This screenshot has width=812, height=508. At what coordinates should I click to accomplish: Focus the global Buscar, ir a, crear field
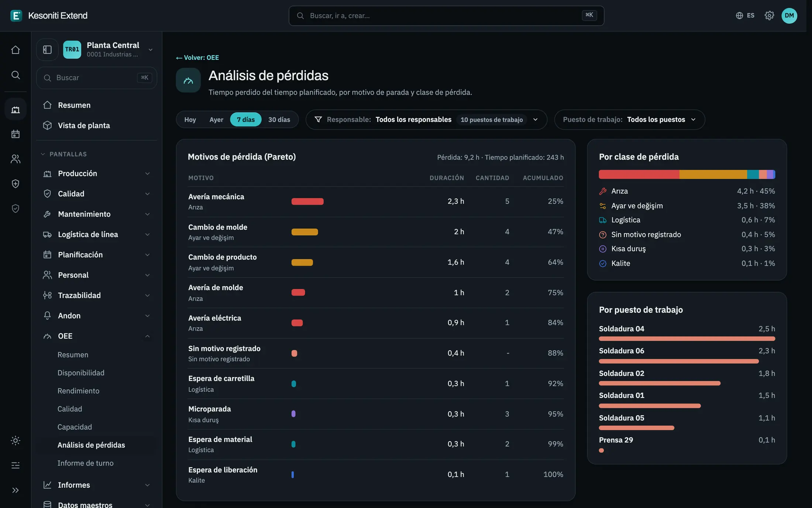pyautogui.click(x=446, y=16)
